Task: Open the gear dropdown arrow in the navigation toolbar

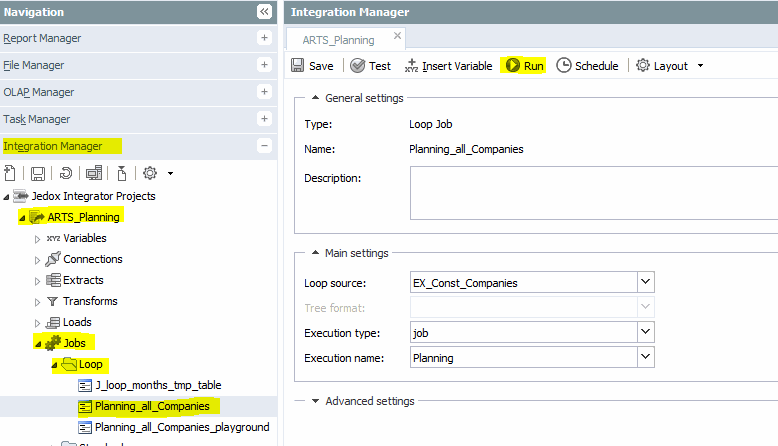Action: click(170, 174)
